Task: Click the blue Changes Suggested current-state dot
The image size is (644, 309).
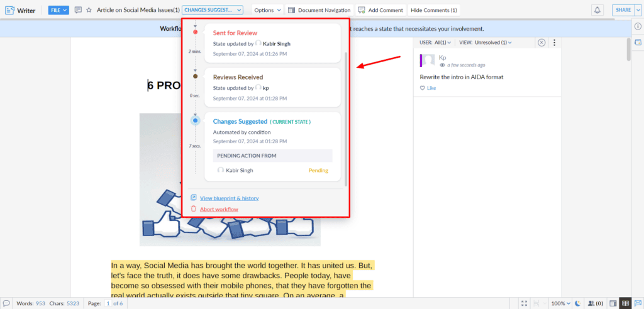Action: click(196, 121)
